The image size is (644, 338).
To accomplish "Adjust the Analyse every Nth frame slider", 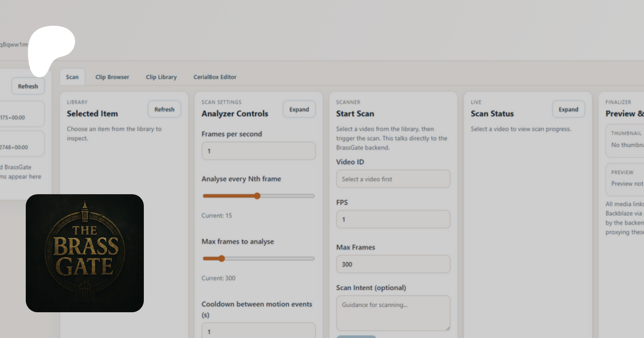I will 257,196.
